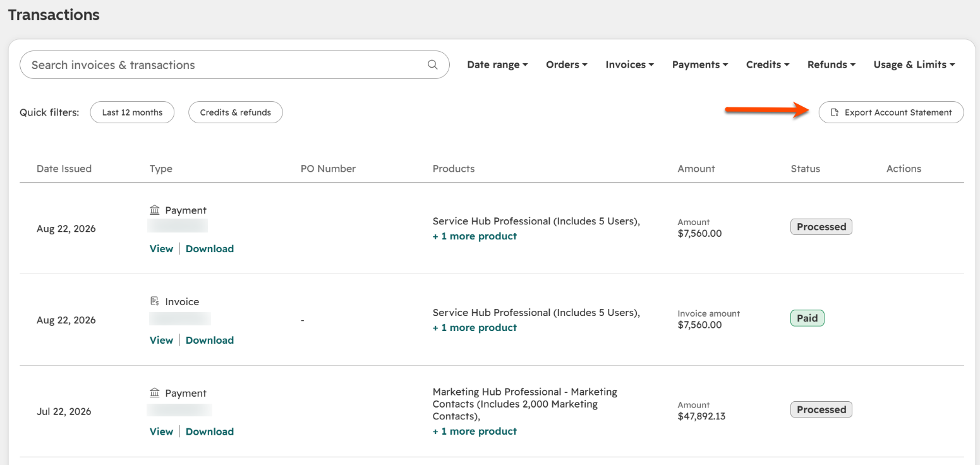Click Export Account Statement button
The height and width of the screenshot is (465, 980).
(x=891, y=112)
